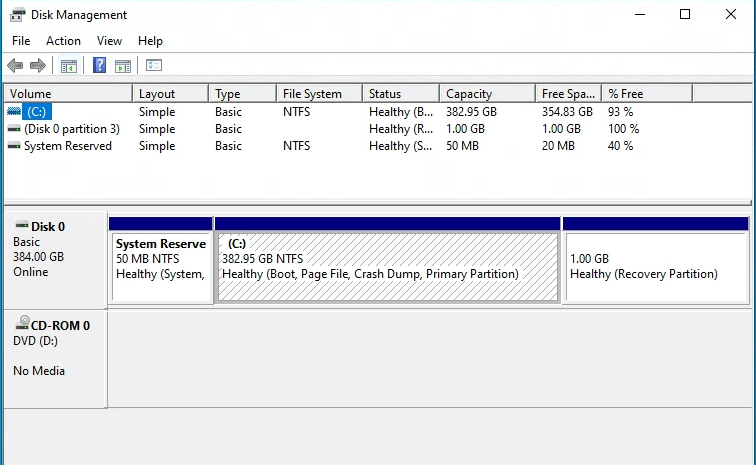The width and height of the screenshot is (756, 465).
Task: Click the CD-ROM 0 disc icon
Action: (x=22, y=324)
